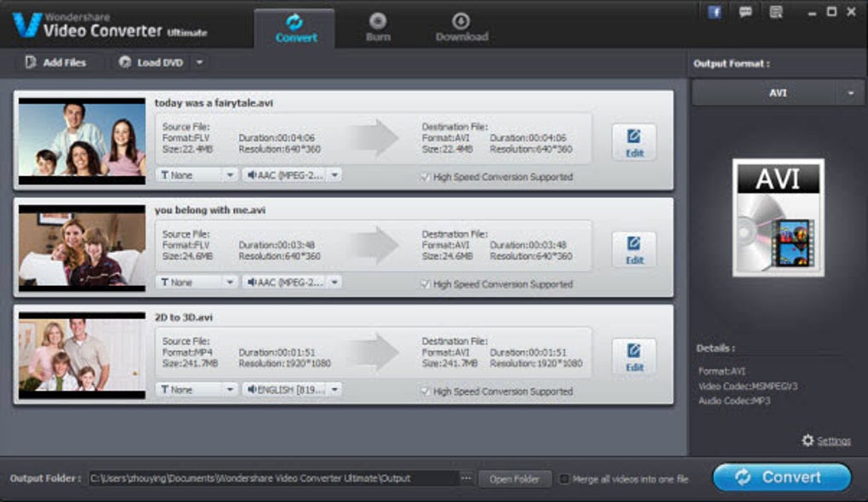Click the output folder browse ellipsis button
The image size is (868, 502).
466,478
